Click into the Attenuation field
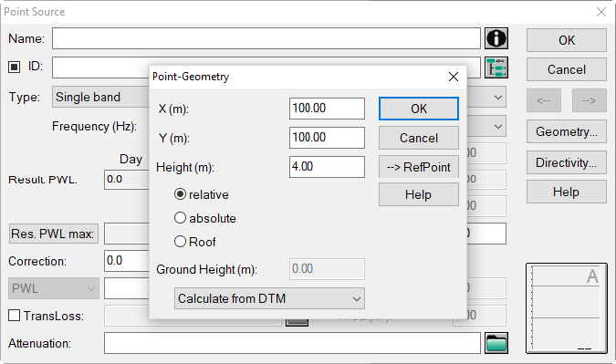This screenshot has width=616, height=364. click(x=292, y=343)
